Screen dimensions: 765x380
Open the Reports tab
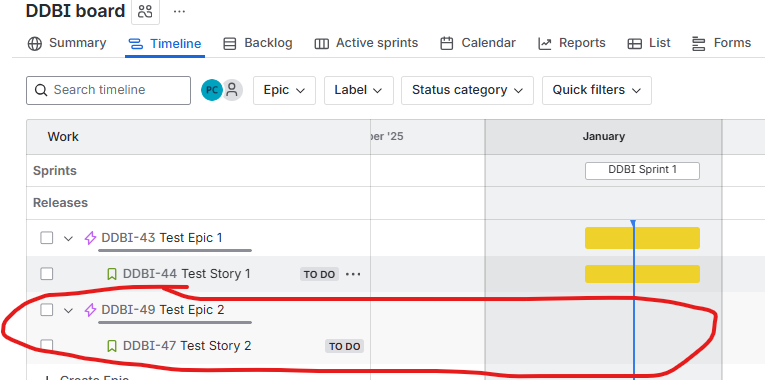(x=572, y=43)
